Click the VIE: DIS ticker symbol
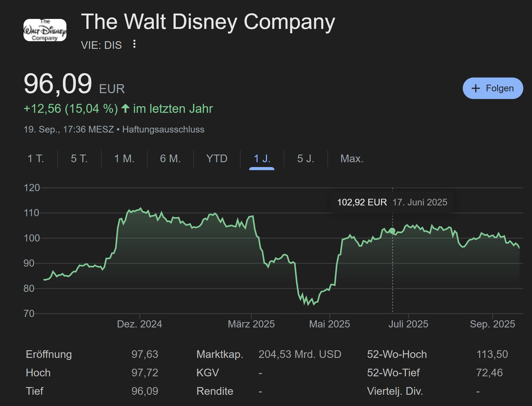 click(101, 45)
